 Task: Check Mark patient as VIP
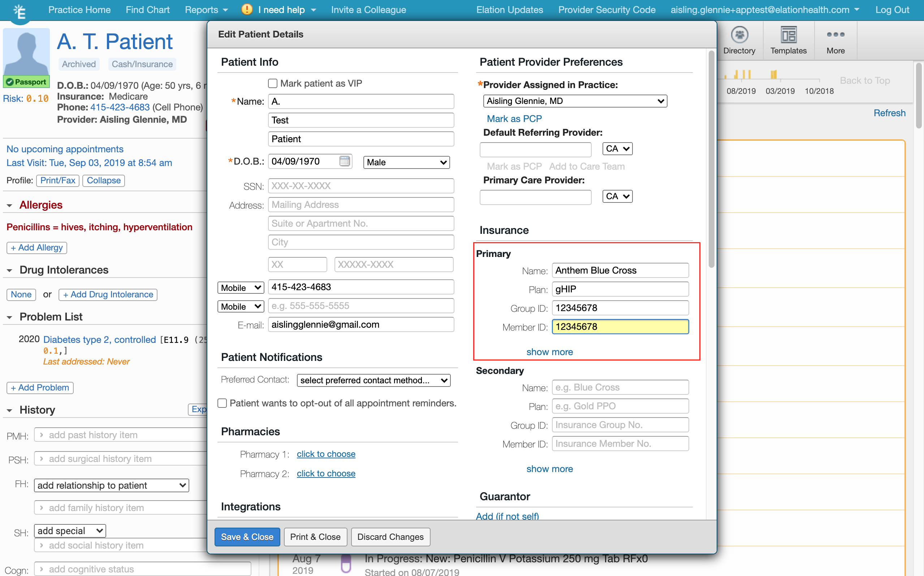click(x=273, y=83)
